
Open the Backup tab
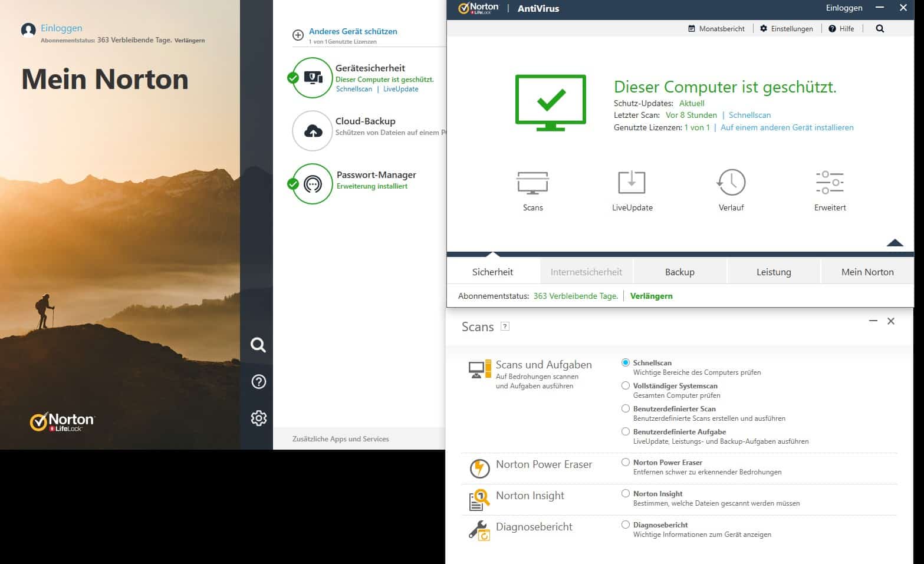679,272
